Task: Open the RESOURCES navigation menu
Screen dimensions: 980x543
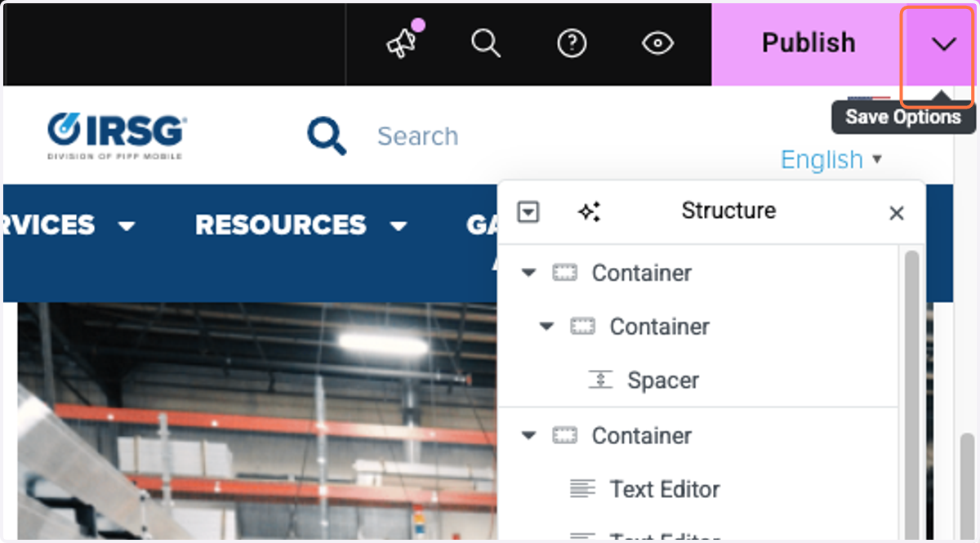Action: point(301,225)
